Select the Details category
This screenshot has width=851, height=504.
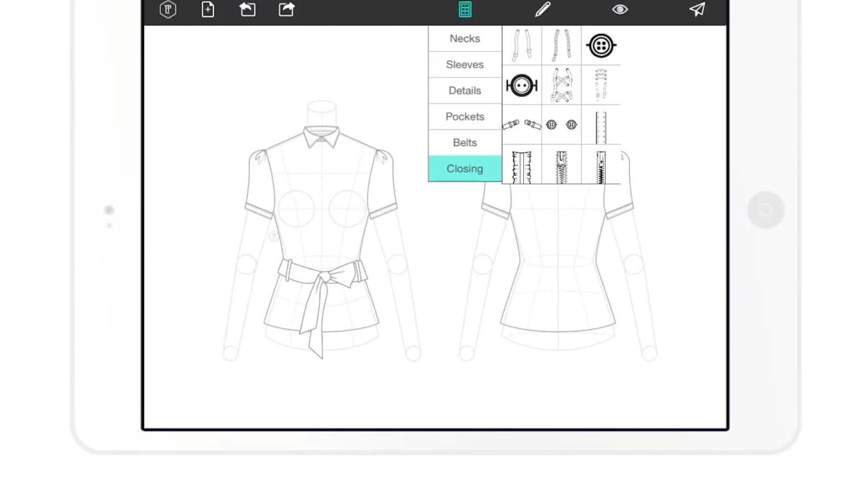[465, 91]
